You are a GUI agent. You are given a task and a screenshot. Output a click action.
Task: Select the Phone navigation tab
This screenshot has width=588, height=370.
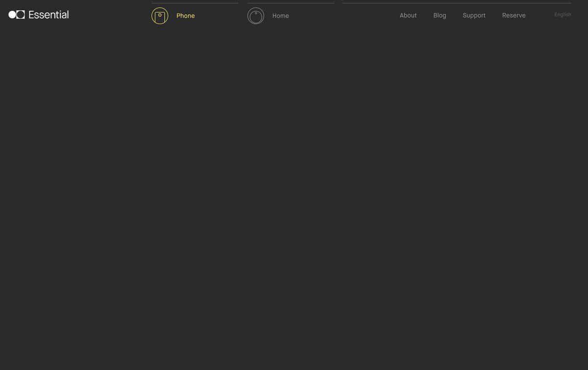[x=186, y=16]
